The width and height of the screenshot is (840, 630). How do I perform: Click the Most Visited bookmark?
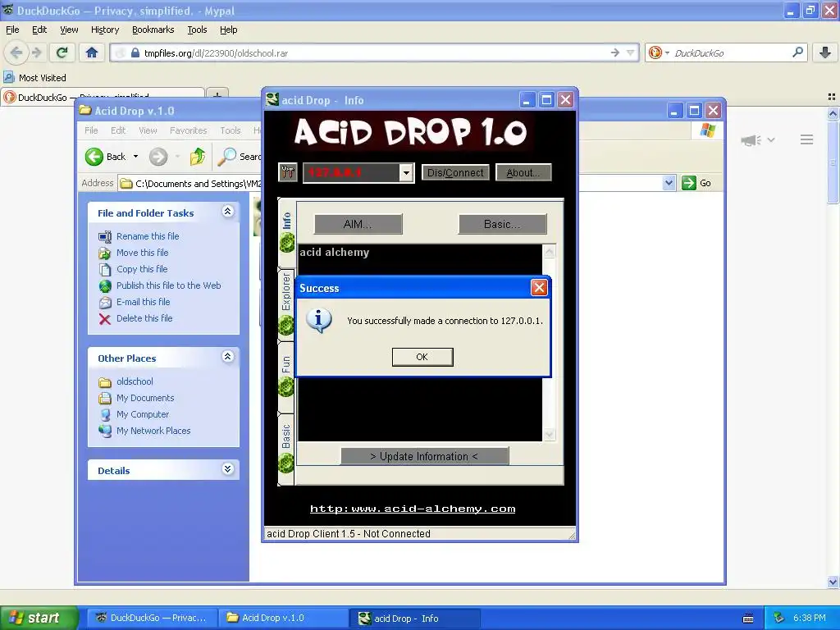(x=35, y=78)
